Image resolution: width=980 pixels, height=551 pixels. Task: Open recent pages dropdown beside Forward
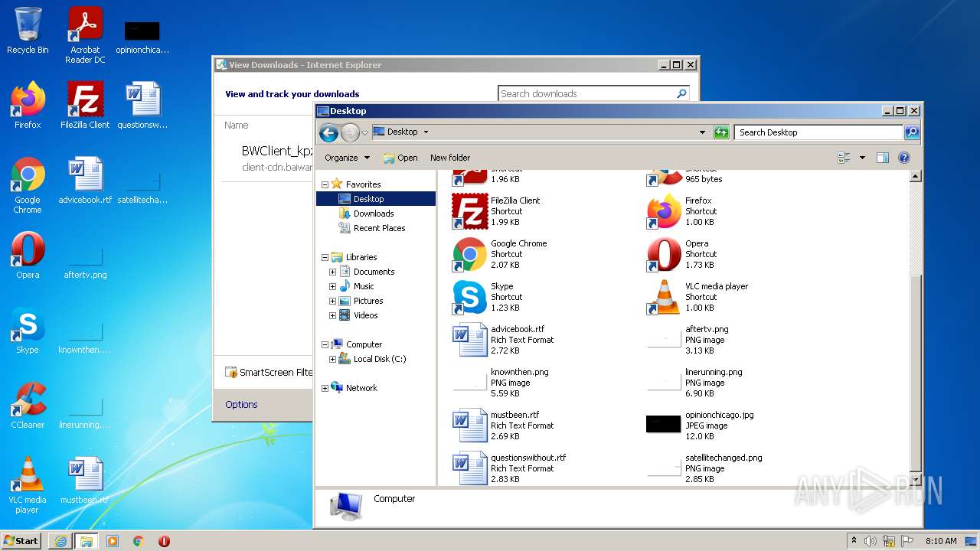(x=364, y=132)
